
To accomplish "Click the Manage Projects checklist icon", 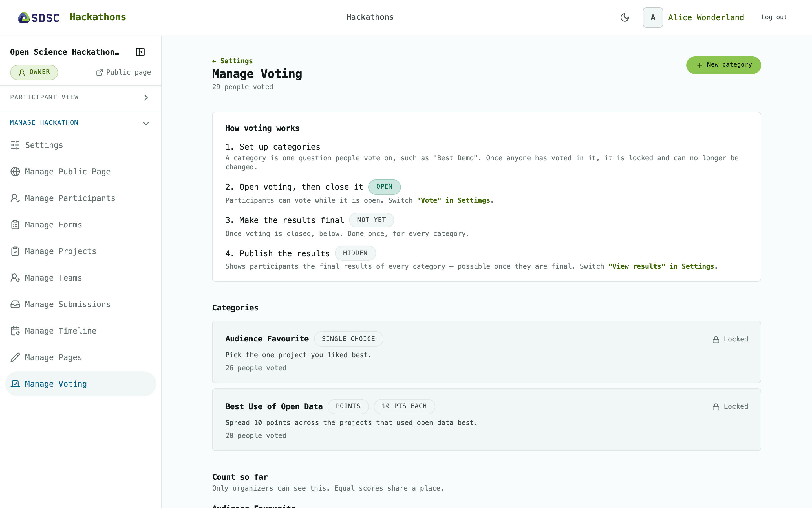I will 15,251.
